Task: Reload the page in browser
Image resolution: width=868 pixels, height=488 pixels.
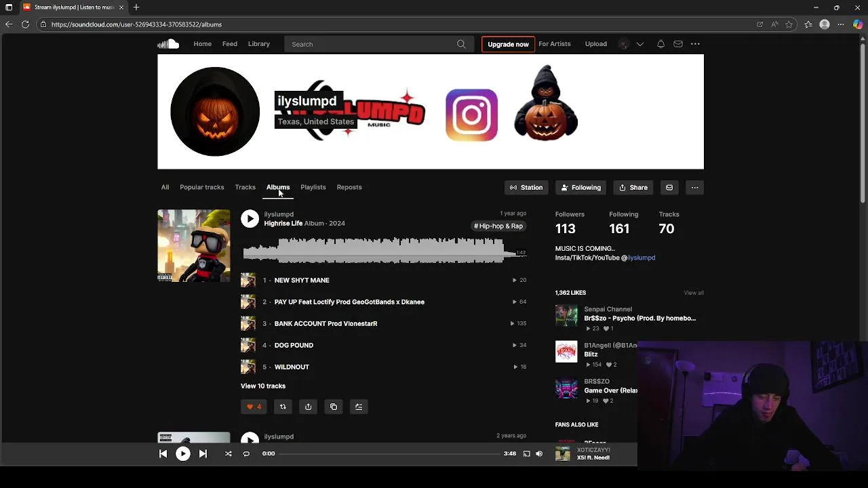Action: pyautogui.click(x=25, y=24)
